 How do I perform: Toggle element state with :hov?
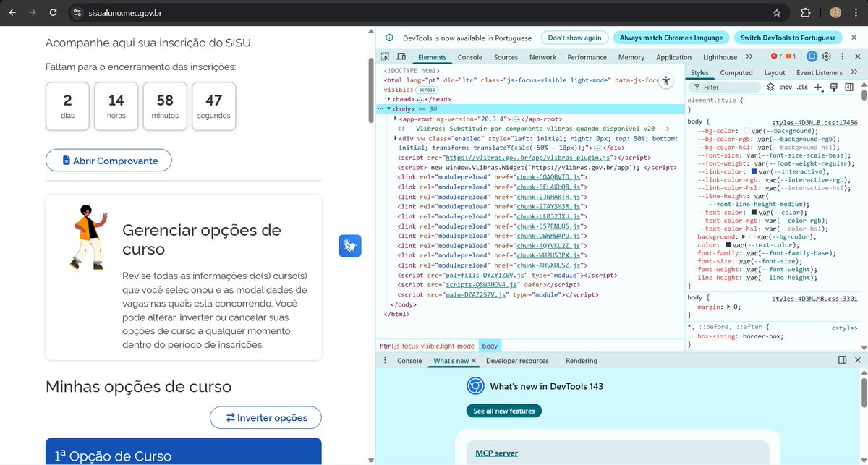pyautogui.click(x=786, y=87)
